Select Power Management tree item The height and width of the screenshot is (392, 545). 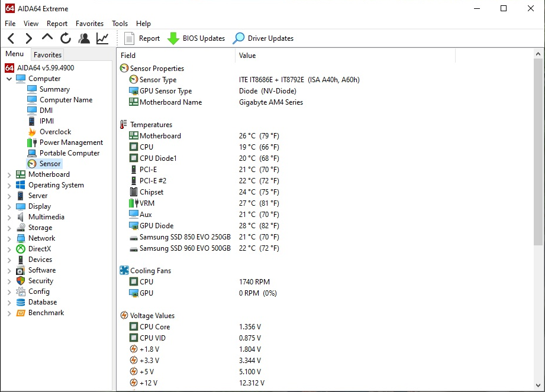[71, 142]
